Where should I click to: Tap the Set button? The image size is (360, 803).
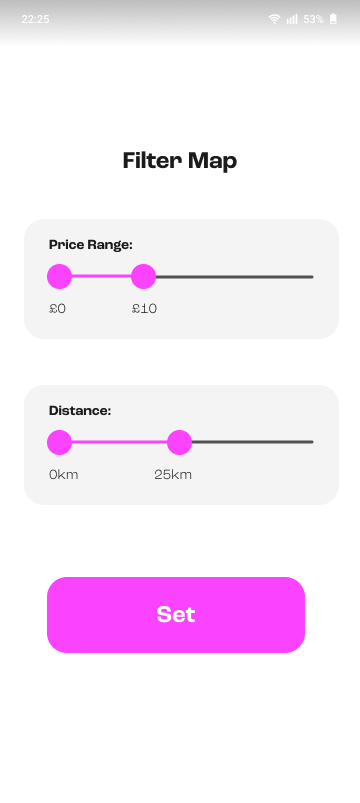(176, 615)
